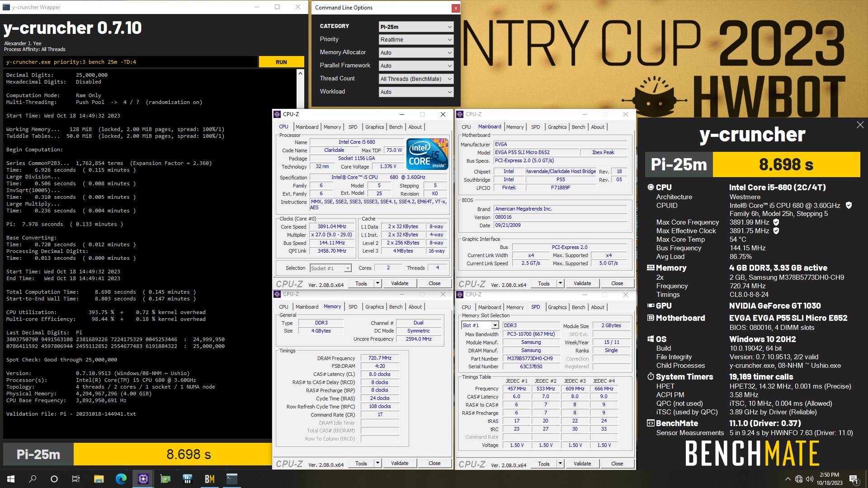Open the Windows Start menu

pyautogui.click(x=11, y=479)
